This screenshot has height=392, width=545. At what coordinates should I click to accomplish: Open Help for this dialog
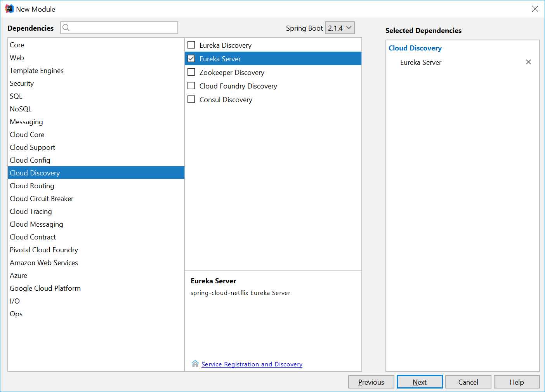coord(517,382)
